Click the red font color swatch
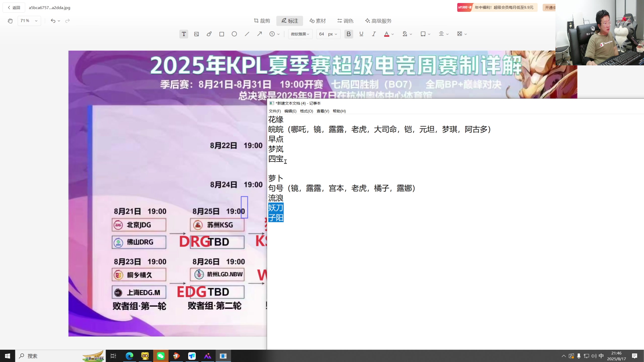 pos(387,34)
